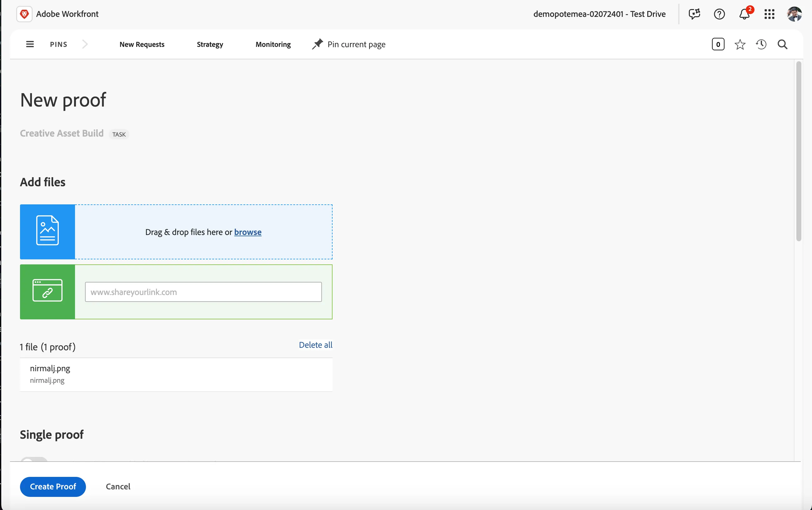The width and height of the screenshot is (812, 510).
Task: Click the Creative Asset Build task link
Action: pos(62,133)
